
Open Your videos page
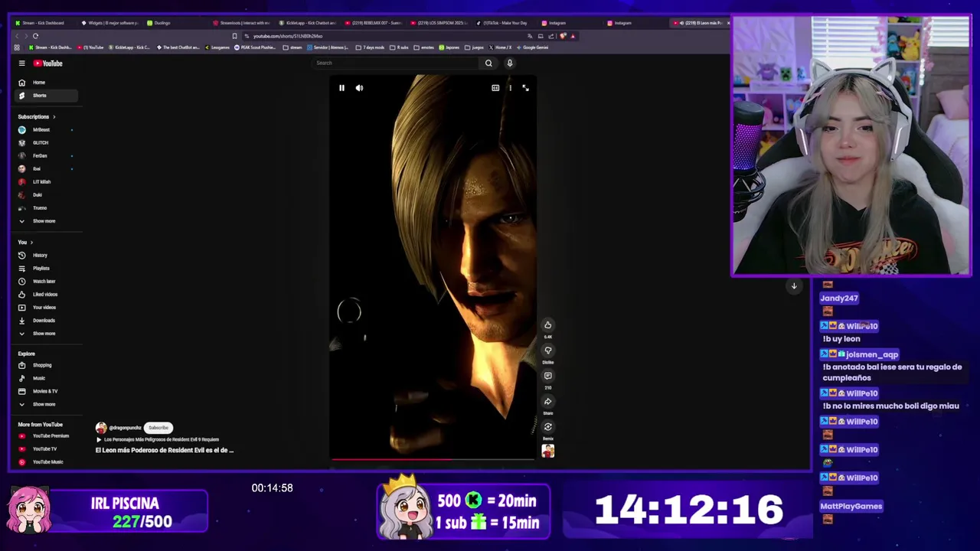click(45, 308)
